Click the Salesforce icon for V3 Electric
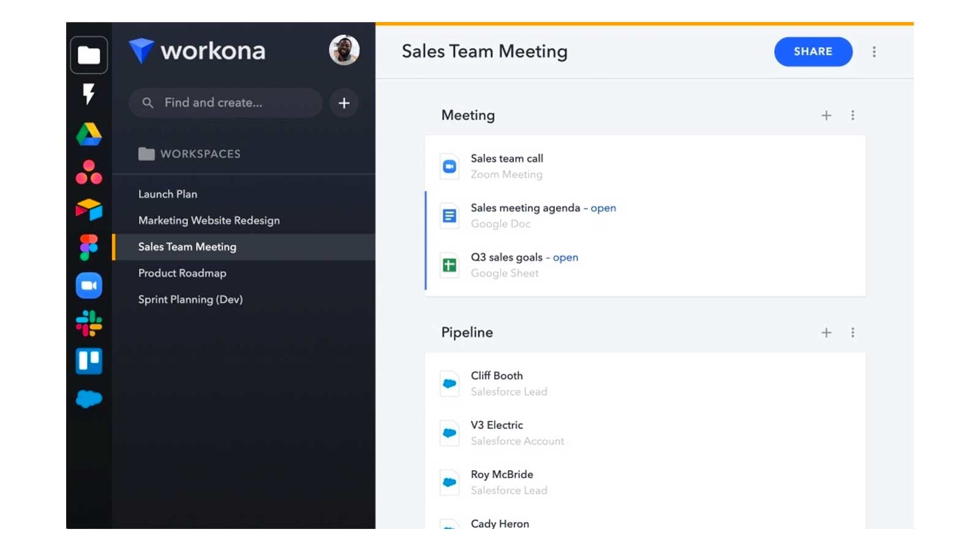The width and height of the screenshot is (980, 551). pyautogui.click(x=450, y=433)
